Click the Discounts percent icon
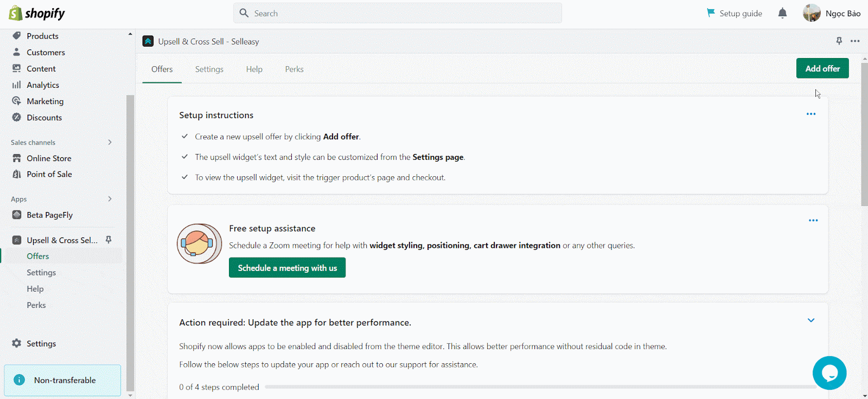This screenshot has height=399, width=868. (17, 117)
